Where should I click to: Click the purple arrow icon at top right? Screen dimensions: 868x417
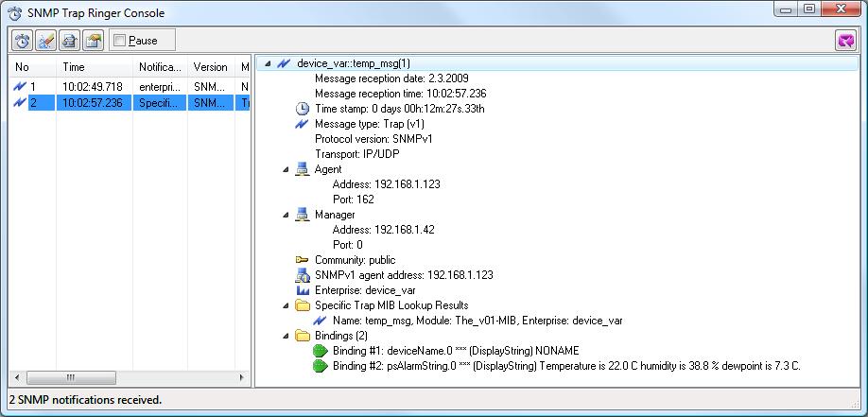pos(846,41)
